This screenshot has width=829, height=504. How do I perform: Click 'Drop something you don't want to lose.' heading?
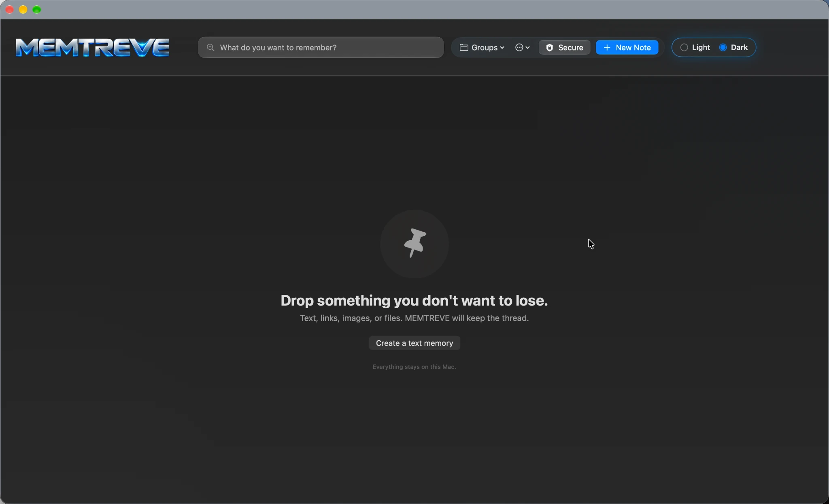pos(414,301)
